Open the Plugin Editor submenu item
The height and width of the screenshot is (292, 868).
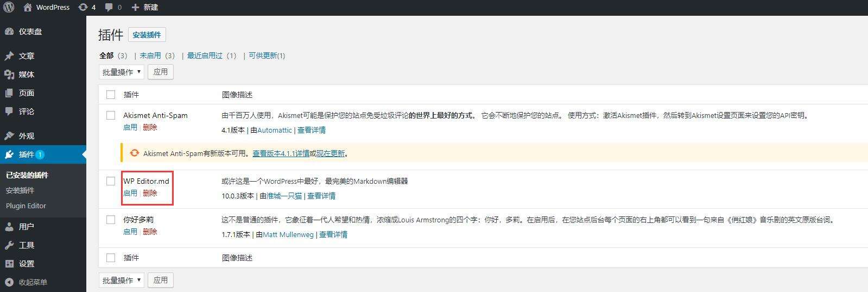pyautogui.click(x=26, y=206)
